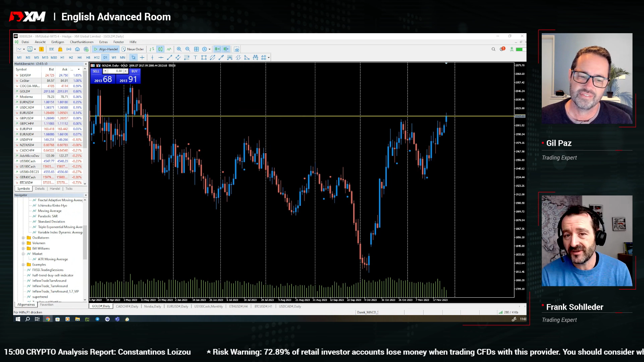
Task: Select the crosshair cursor tool
Action: click(142, 58)
